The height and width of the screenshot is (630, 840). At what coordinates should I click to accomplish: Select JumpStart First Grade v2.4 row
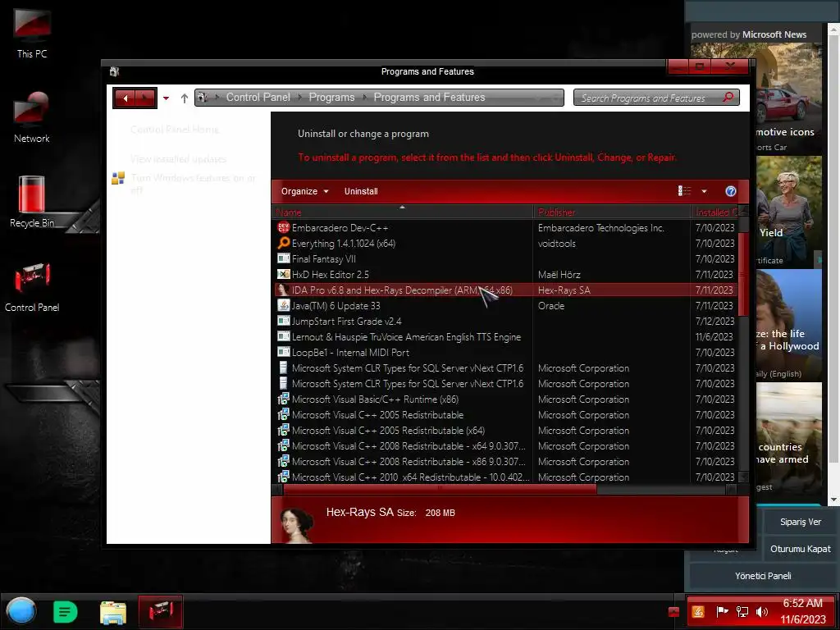[505, 321]
